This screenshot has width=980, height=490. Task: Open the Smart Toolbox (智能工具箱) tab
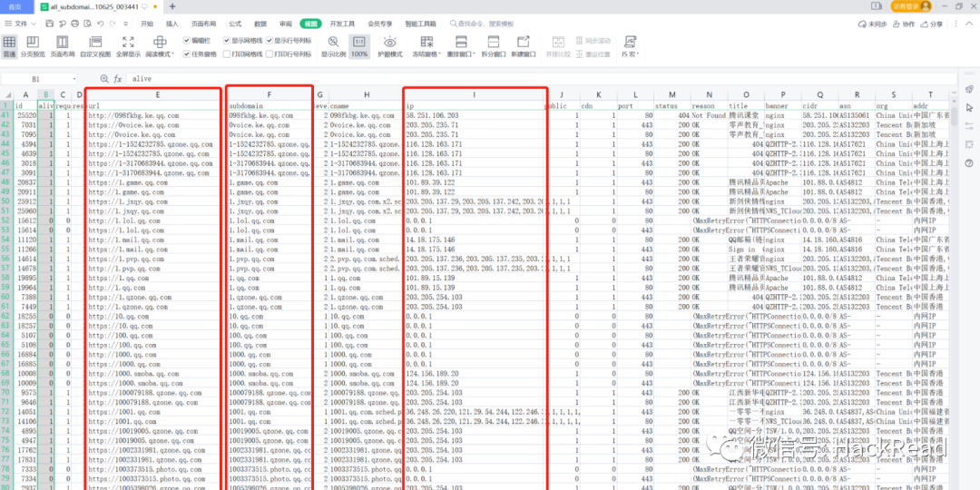pos(421,24)
